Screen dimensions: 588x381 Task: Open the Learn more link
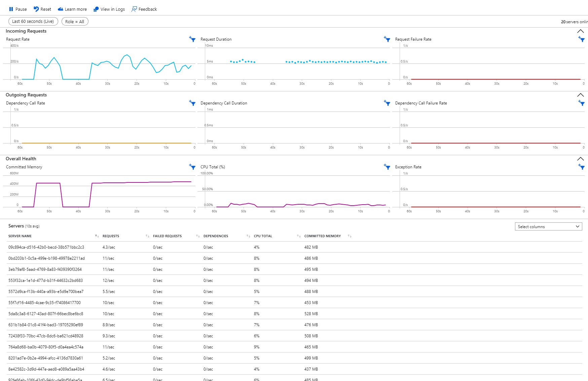(x=72, y=9)
